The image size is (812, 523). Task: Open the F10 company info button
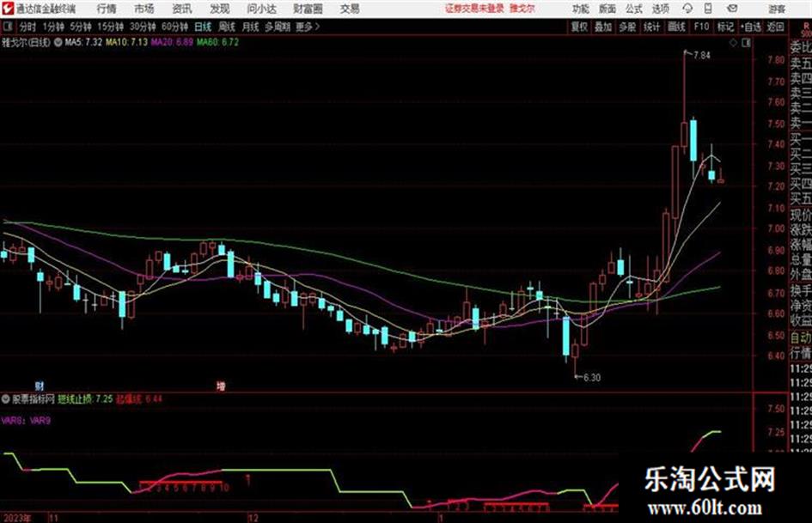[701, 27]
